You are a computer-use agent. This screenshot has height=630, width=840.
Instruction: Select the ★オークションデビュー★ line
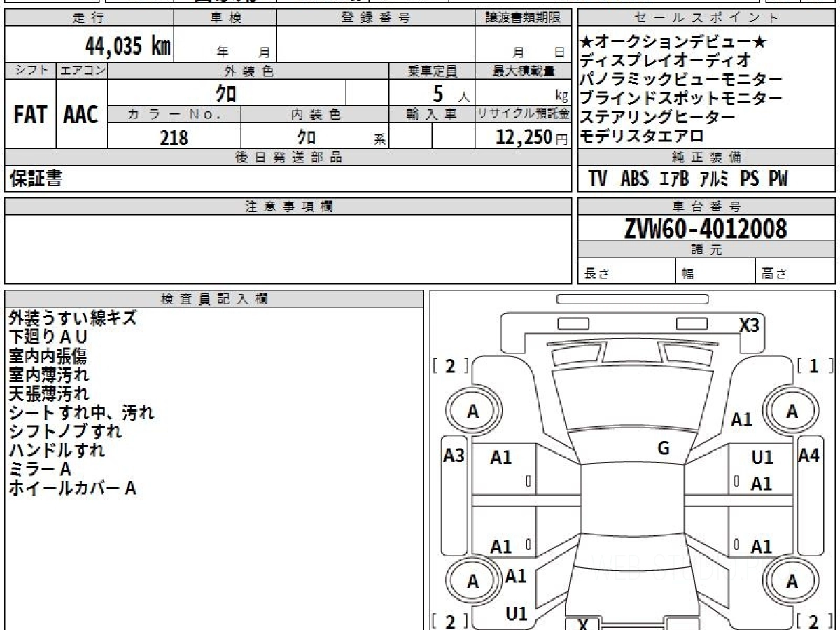(674, 42)
